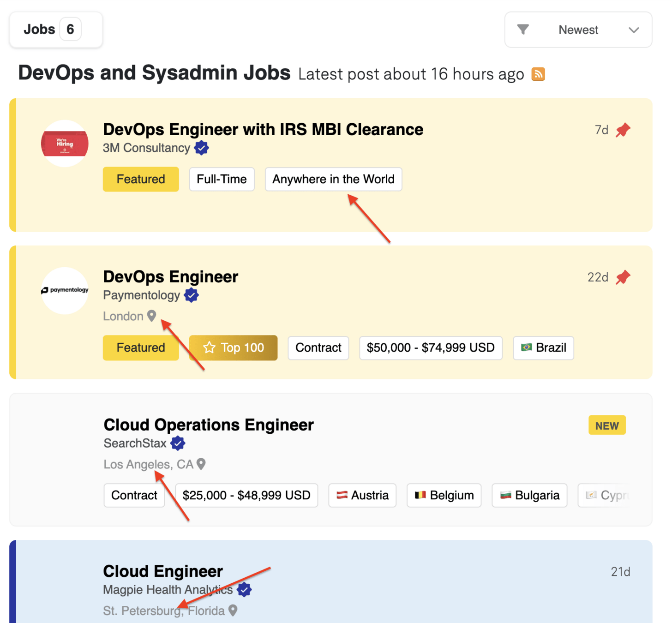Click the pin icon on 22d job
672x623 pixels.
pos(623,277)
